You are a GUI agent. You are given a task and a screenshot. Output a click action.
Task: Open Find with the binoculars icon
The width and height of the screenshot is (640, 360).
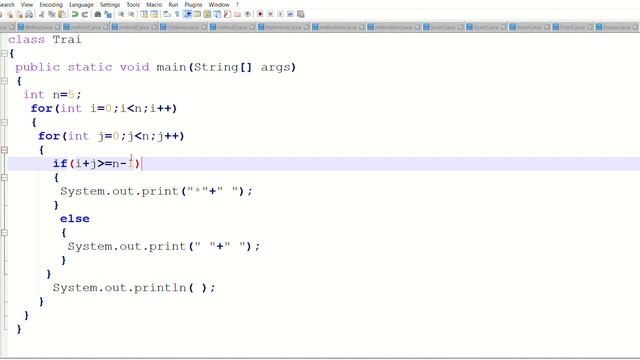click(98, 14)
